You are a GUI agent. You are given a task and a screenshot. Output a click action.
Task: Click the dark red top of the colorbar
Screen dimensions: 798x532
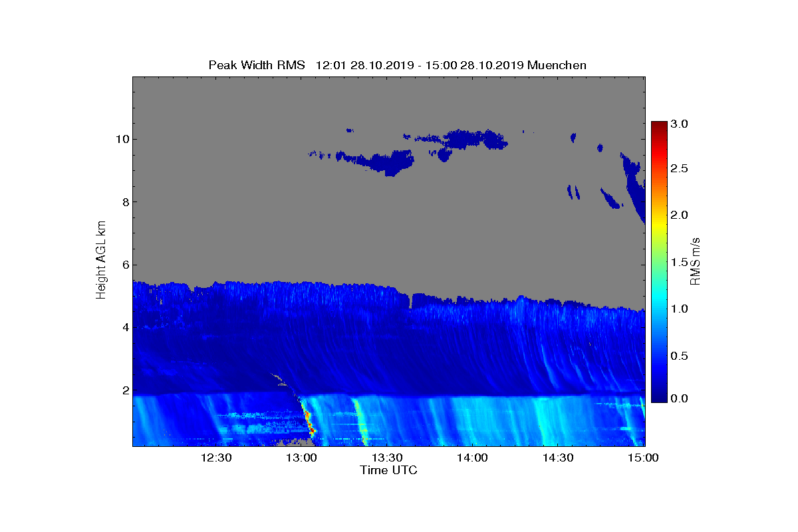tap(658, 126)
